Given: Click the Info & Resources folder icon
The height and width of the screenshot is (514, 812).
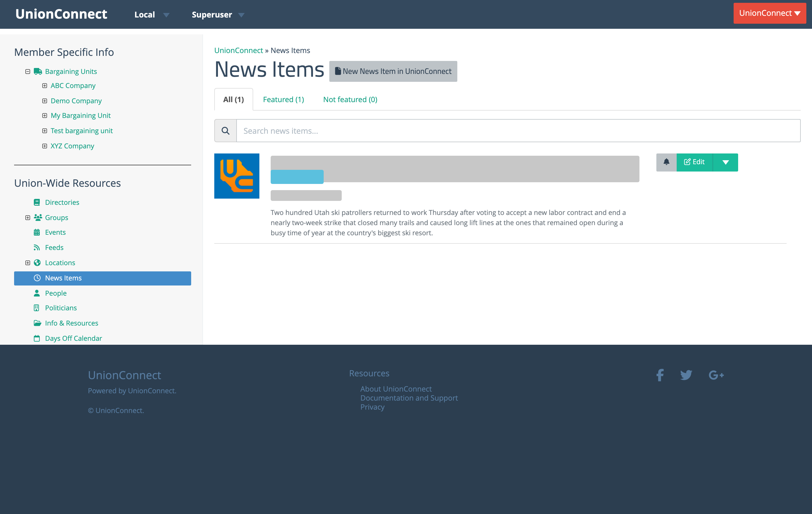Looking at the screenshot, I should [x=37, y=323].
